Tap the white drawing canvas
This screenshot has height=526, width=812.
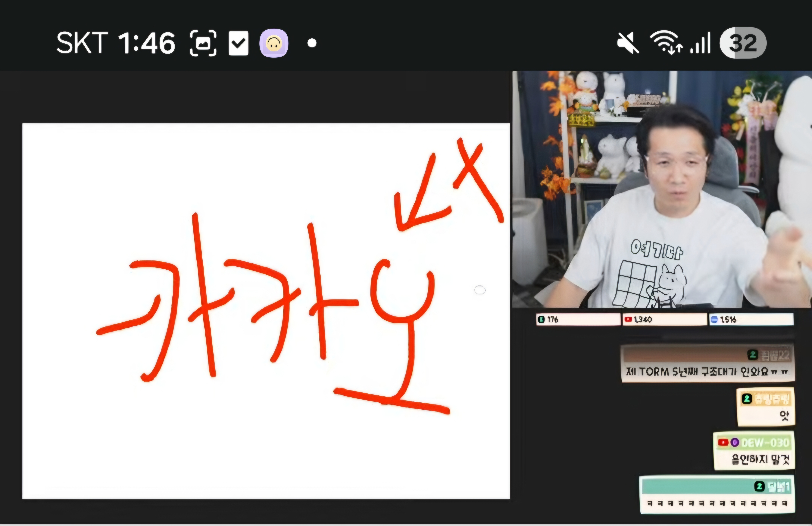pyautogui.click(x=266, y=311)
